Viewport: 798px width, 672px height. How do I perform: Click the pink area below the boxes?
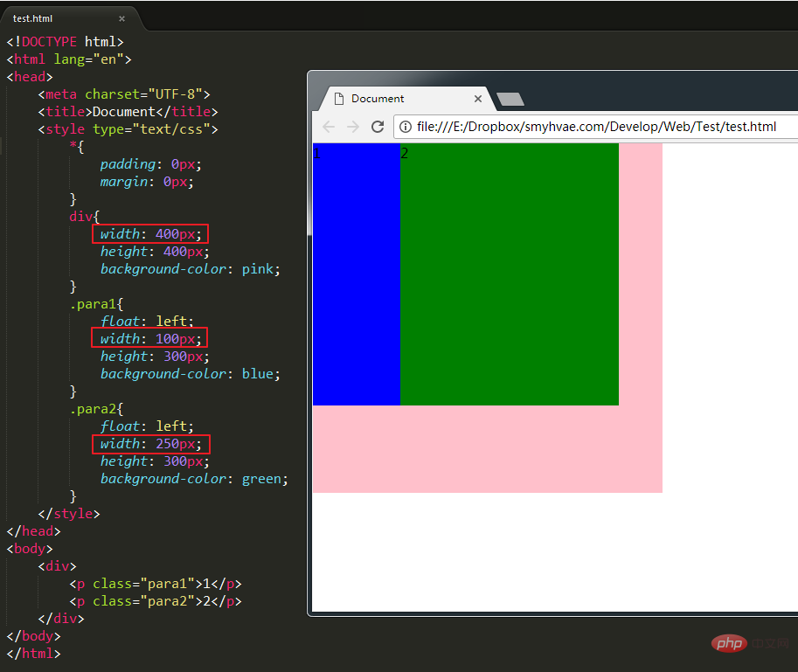point(488,448)
